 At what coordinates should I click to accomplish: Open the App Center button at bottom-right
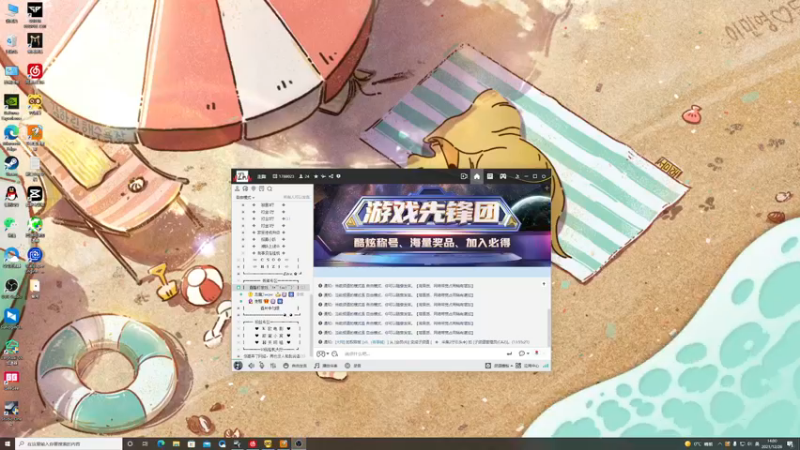tap(528, 366)
